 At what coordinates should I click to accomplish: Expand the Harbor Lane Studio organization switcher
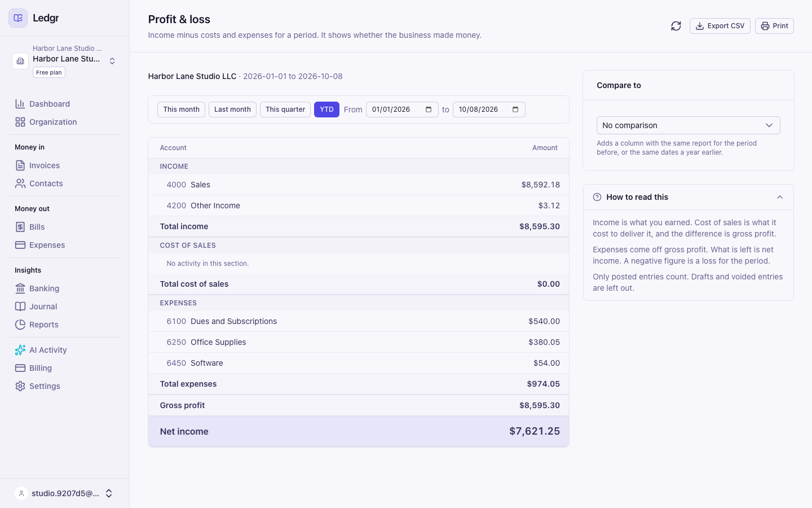(x=112, y=61)
